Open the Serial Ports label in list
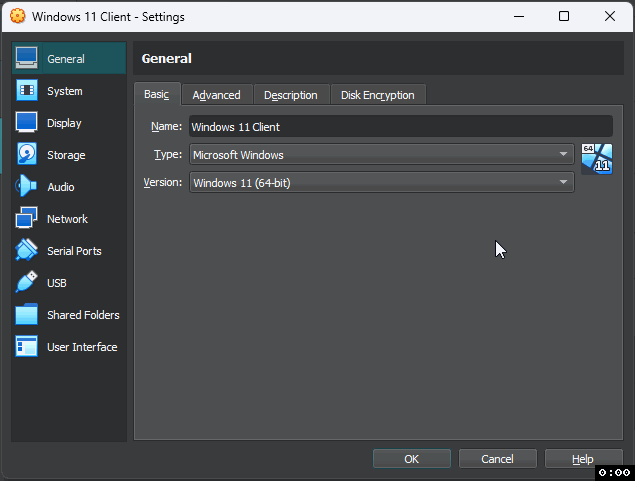Image resolution: width=635 pixels, height=481 pixels. (x=74, y=251)
